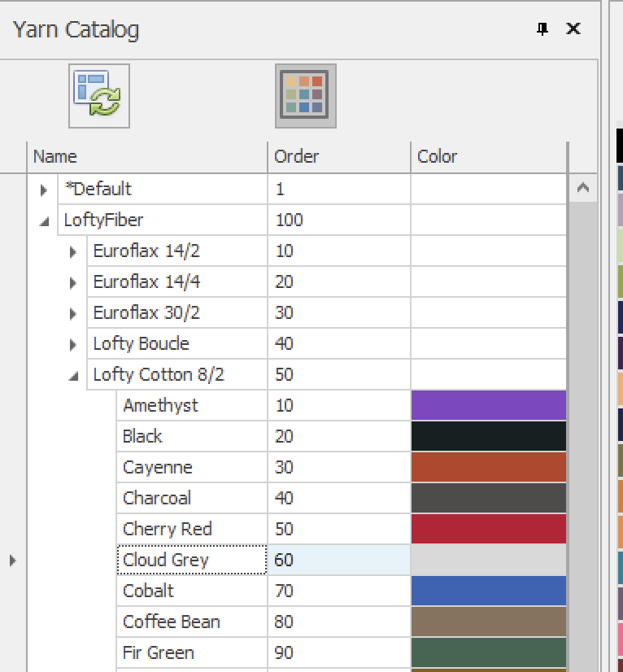623x672 pixels.
Task: Pin the Yarn Catalog panel
Action: pos(542,29)
